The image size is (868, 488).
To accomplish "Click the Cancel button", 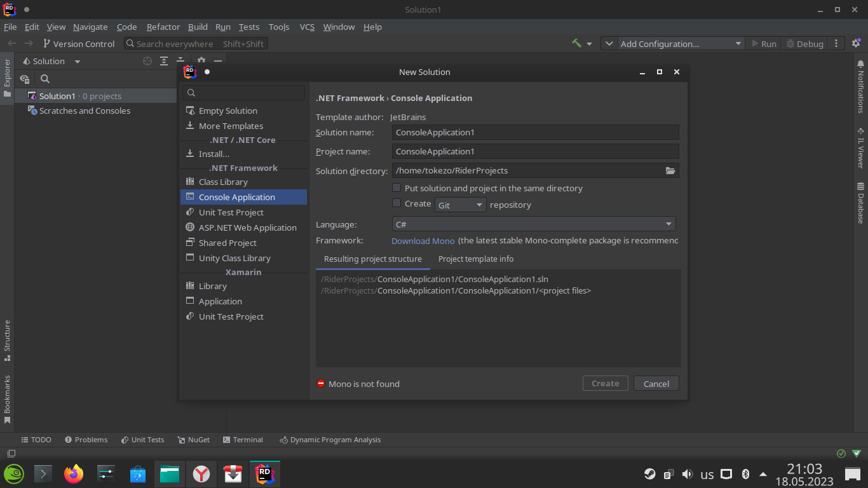I will tap(656, 384).
